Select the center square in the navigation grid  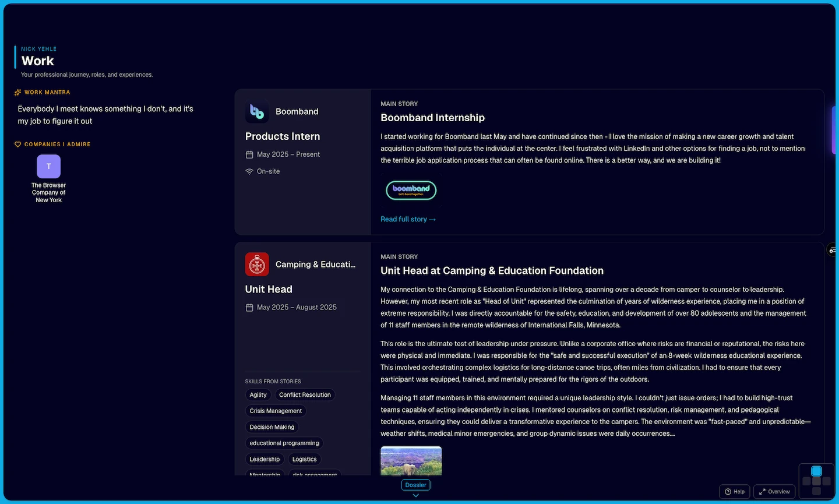point(816,481)
